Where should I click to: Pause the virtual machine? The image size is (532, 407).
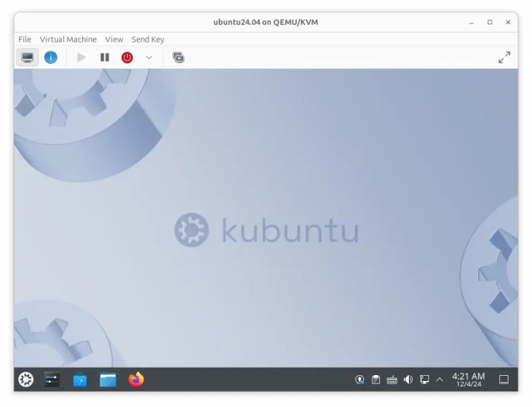pos(105,57)
